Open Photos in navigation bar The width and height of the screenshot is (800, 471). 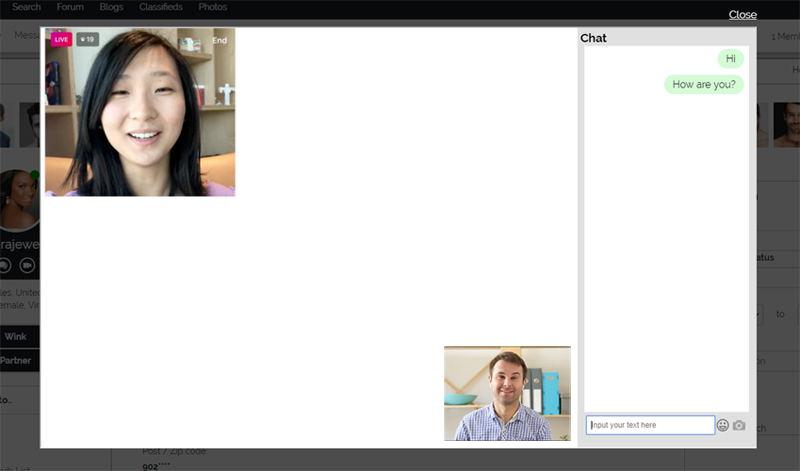213,7
